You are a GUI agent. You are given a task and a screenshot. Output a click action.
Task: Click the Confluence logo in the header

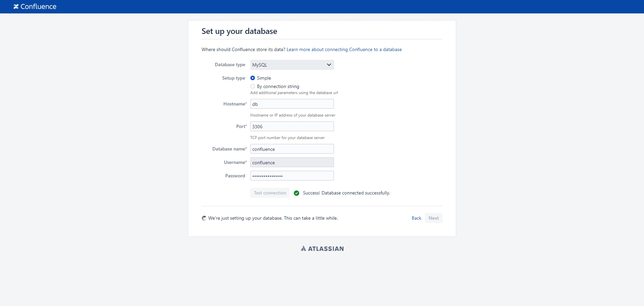click(x=35, y=7)
